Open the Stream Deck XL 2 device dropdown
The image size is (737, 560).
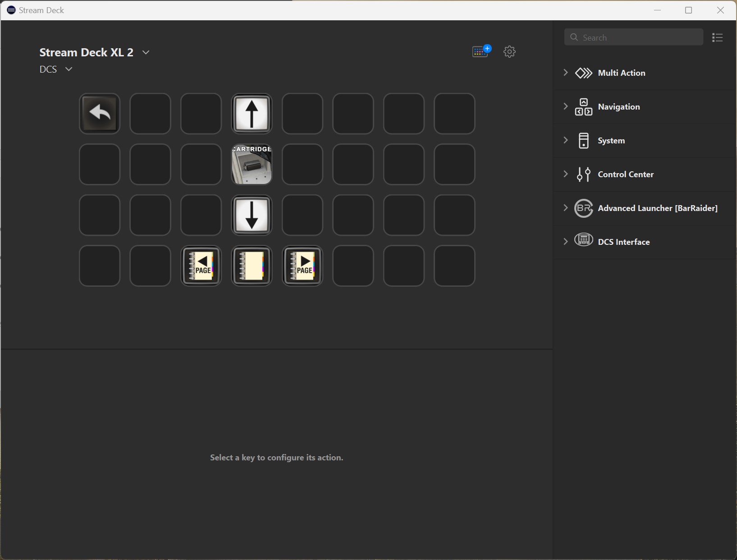coord(146,52)
